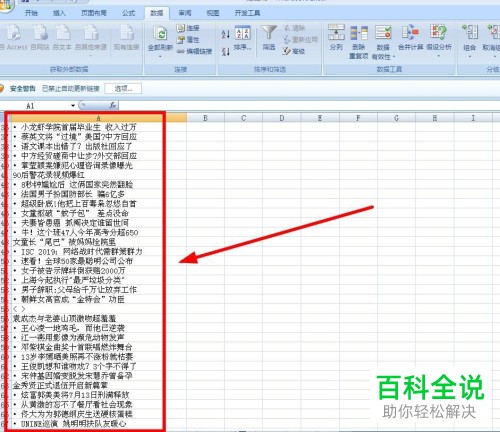Sort descending Z to A
The image size is (500, 432).
[226, 51]
